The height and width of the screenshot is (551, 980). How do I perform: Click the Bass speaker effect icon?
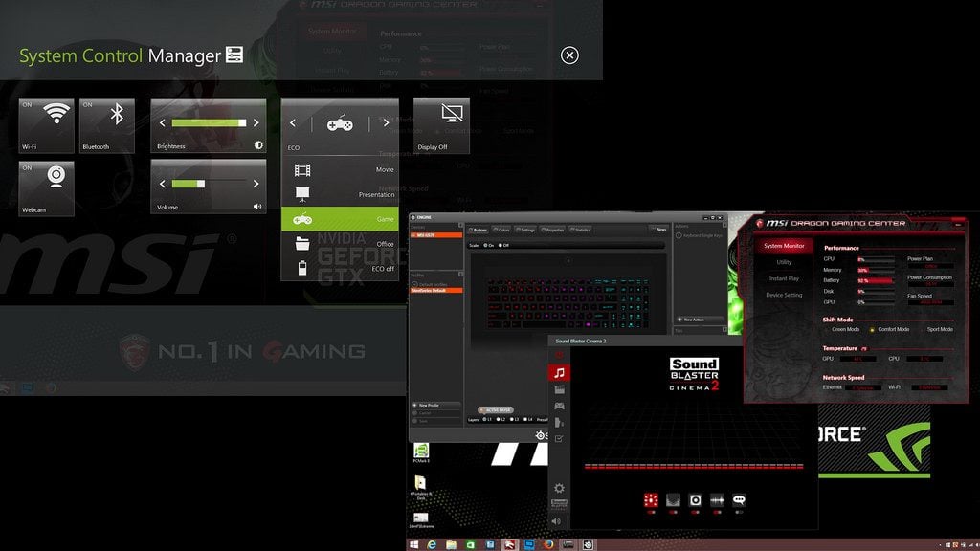click(695, 499)
